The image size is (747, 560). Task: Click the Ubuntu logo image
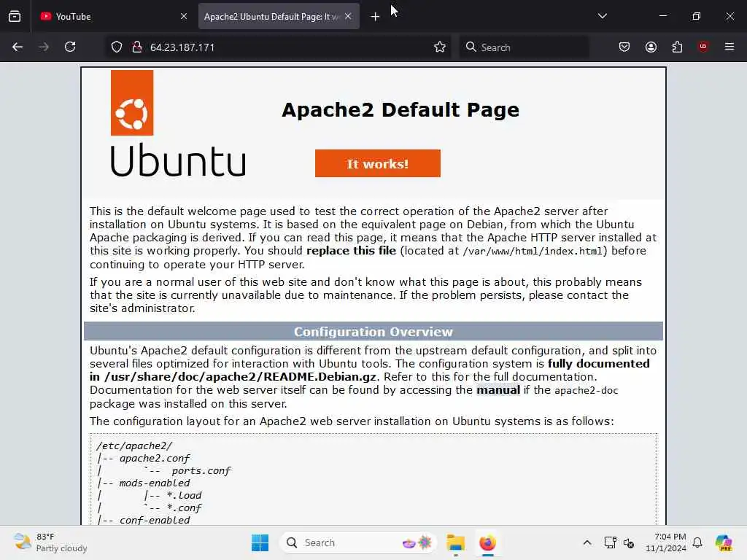(178, 123)
